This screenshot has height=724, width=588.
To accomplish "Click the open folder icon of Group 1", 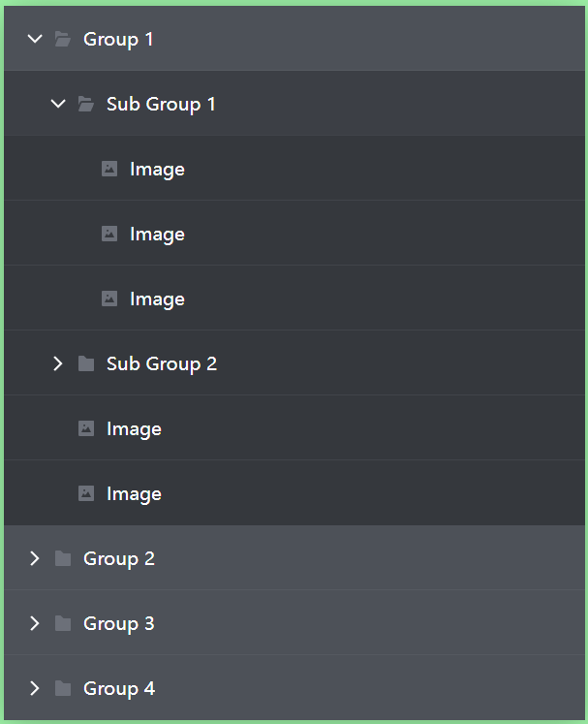I will coord(63,39).
